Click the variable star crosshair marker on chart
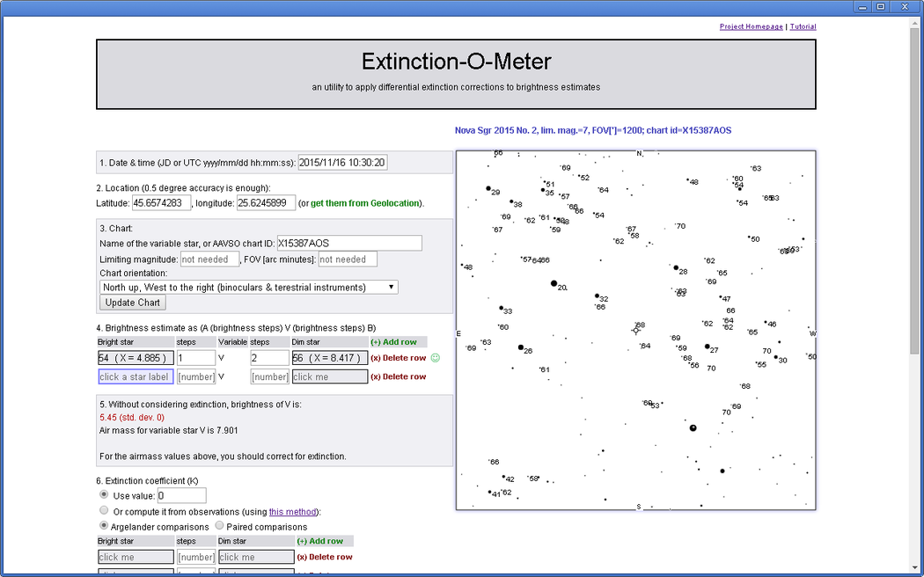This screenshot has width=924, height=577. tap(636, 330)
